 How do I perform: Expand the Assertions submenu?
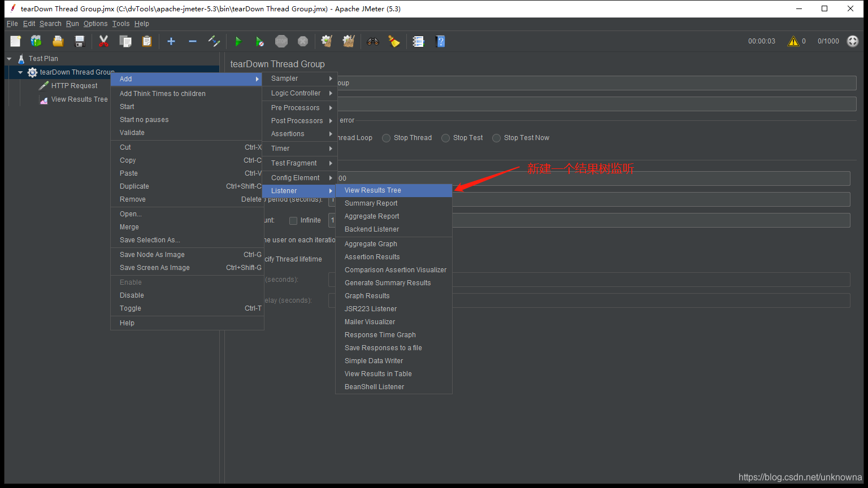pyautogui.click(x=300, y=134)
